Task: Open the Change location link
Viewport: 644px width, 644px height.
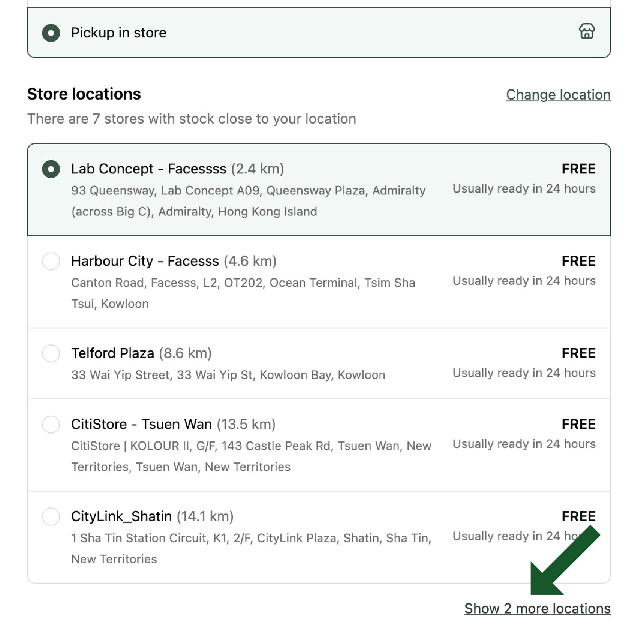Action: click(x=558, y=95)
